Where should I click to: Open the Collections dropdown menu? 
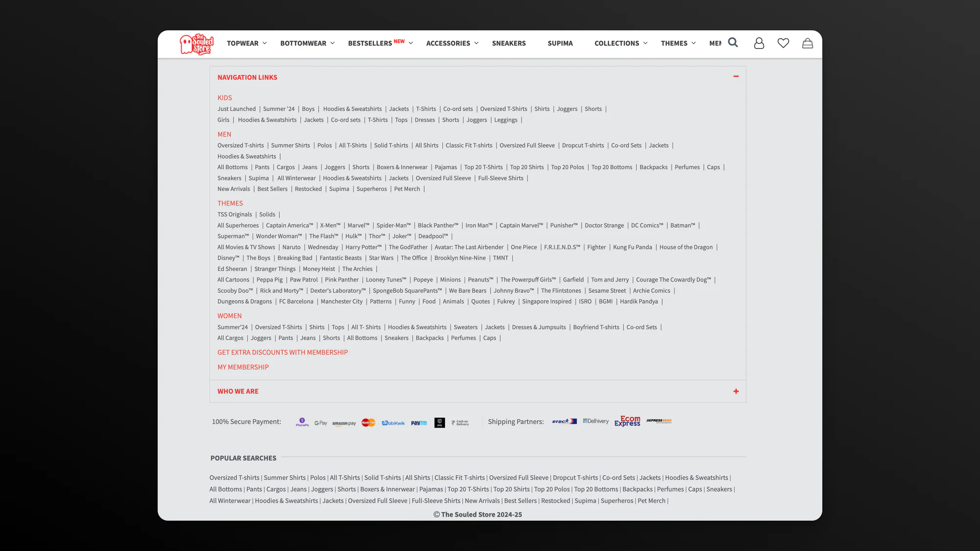621,43
